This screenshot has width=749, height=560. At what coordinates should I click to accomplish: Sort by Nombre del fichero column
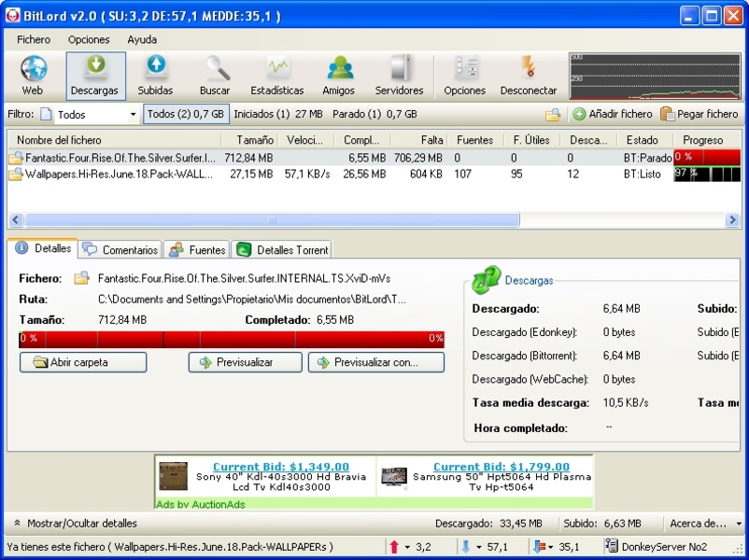[115, 140]
